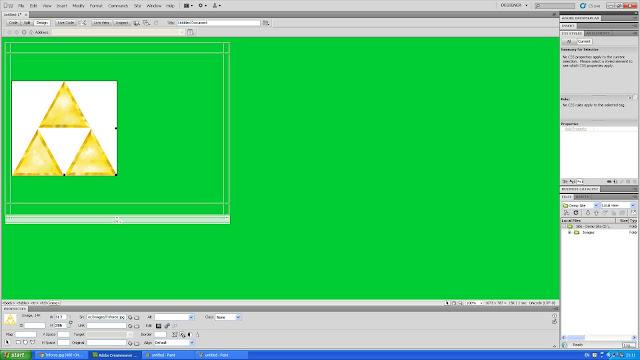Select the Zoom tool in the status bar
640x360 pixels.
460,303
